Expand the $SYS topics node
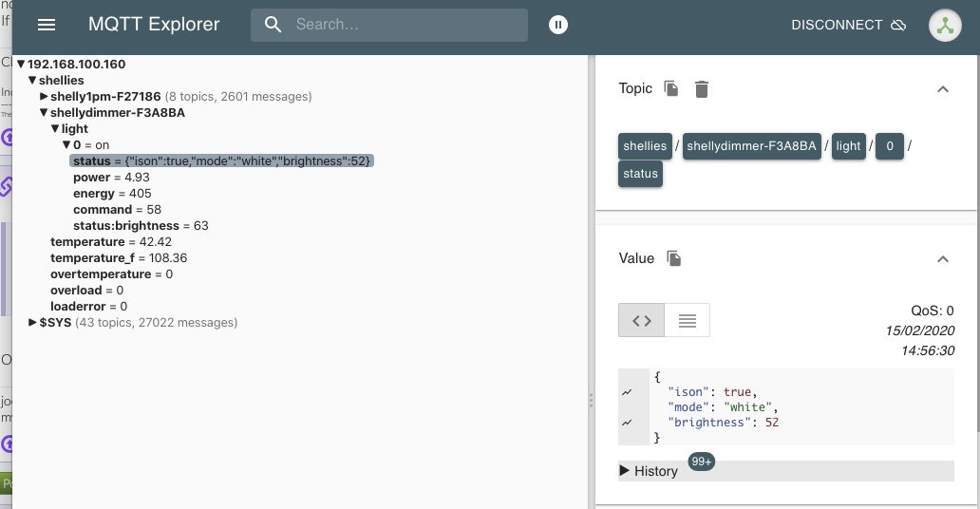Screen dimensions: 980x509 click(32, 322)
